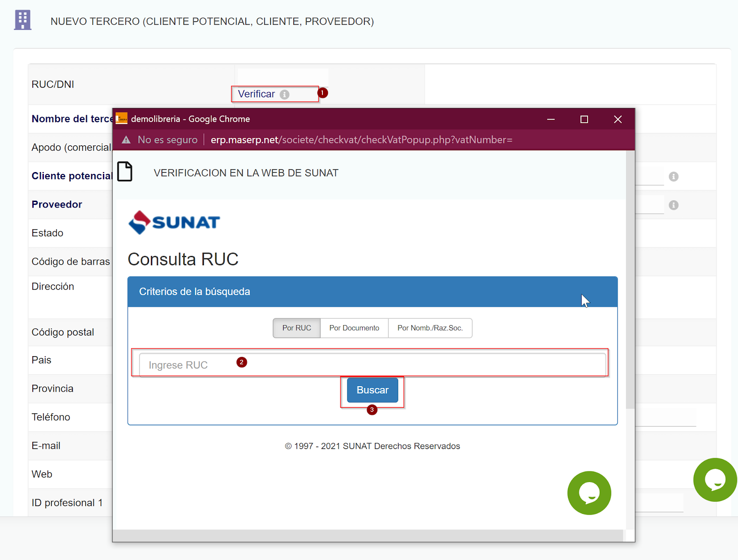Maximize the demolibreria Chrome popup
The height and width of the screenshot is (560, 738).
(x=584, y=119)
